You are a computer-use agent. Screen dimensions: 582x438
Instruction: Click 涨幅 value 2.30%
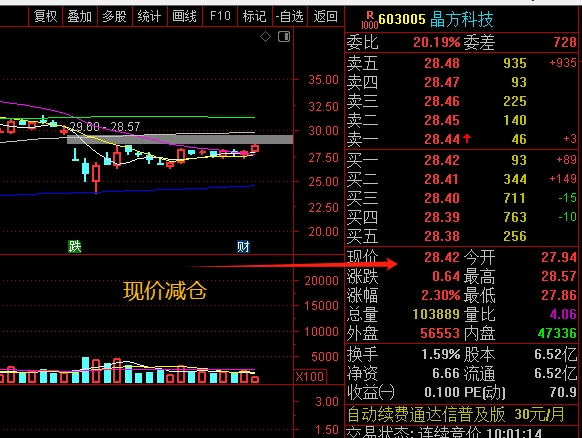point(441,295)
